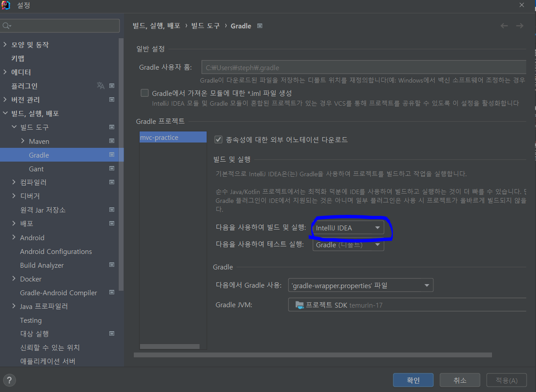Image resolution: width=536 pixels, height=392 pixels.
Task: Expand the 모양 및 동작 section
Action: (x=5, y=44)
